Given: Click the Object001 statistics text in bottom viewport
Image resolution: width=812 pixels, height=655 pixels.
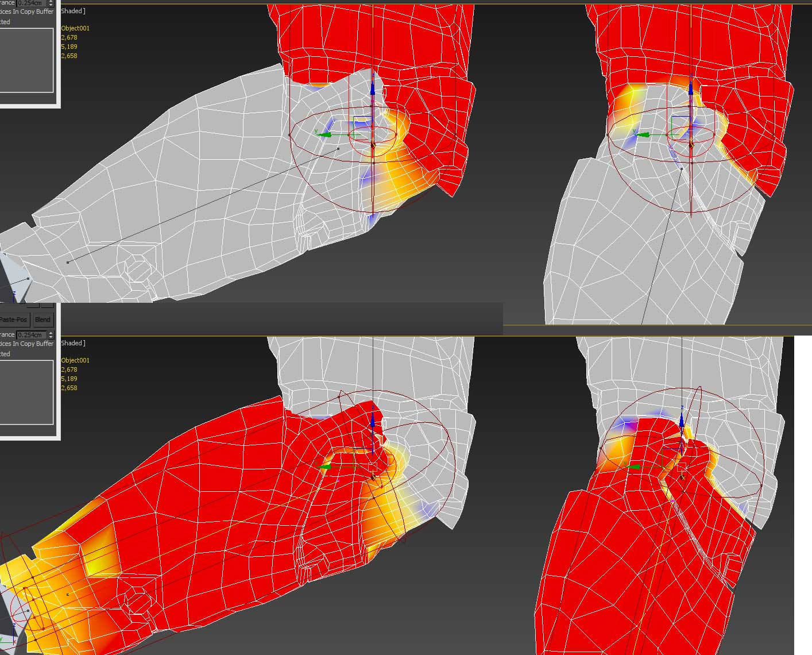Looking at the screenshot, I should click(75, 360).
